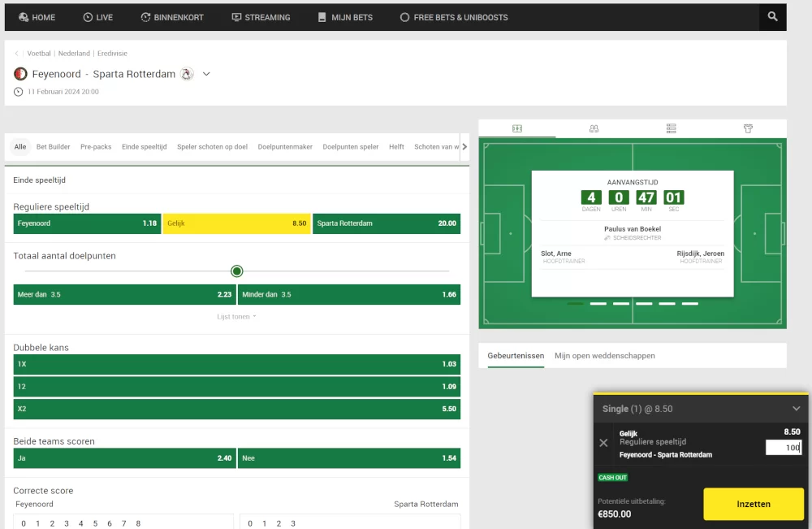Select the Pre-packs filter tab

click(96, 146)
